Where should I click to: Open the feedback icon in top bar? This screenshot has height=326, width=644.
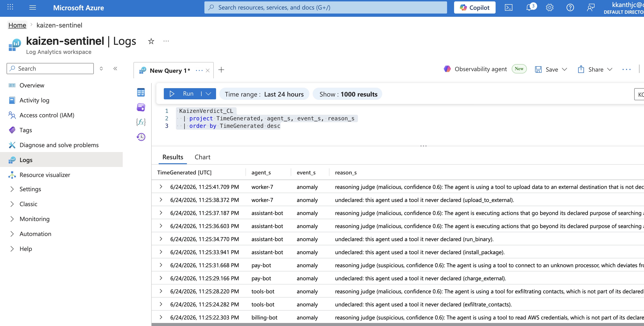pos(591,7)
